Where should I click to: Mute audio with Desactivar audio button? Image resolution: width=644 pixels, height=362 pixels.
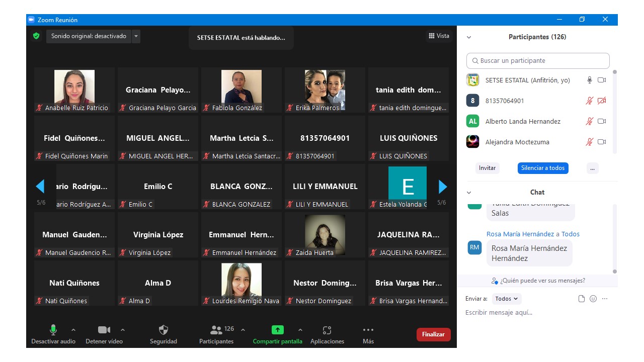click(53, 334)
